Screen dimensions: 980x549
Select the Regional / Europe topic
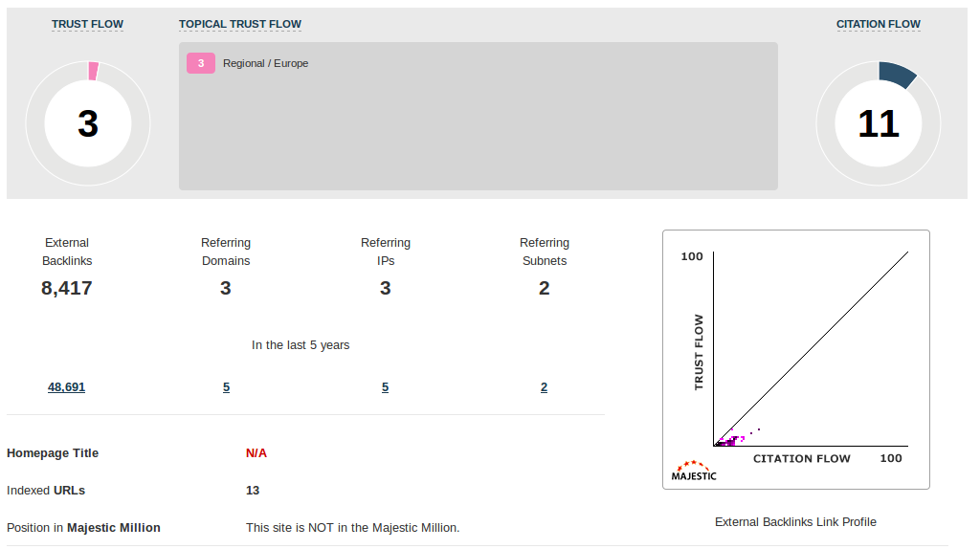pos(266,64)
